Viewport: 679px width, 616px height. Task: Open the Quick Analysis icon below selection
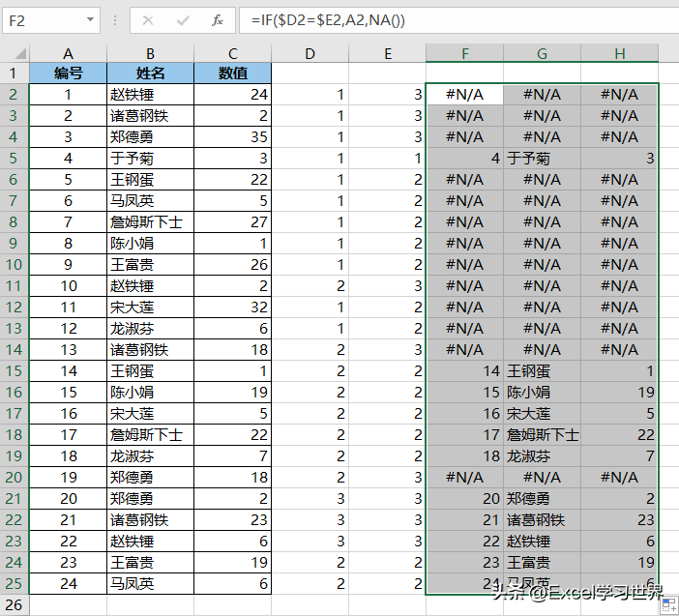coord(669,604)
